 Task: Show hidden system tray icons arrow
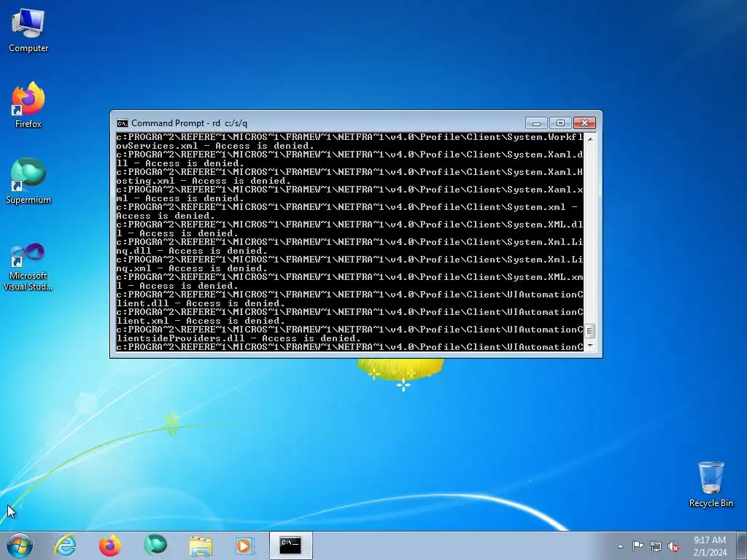(620, 546)
